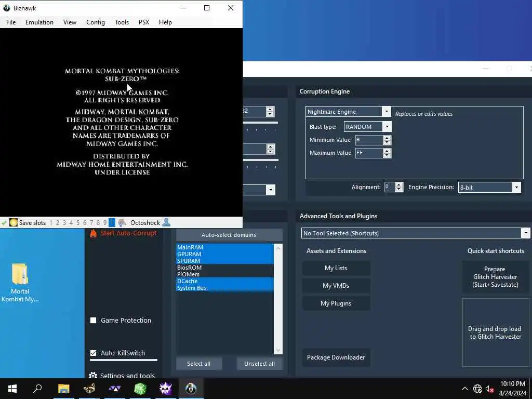Expand the No Tool Selected (Shortcuts) dropdown

coord(526,233)
